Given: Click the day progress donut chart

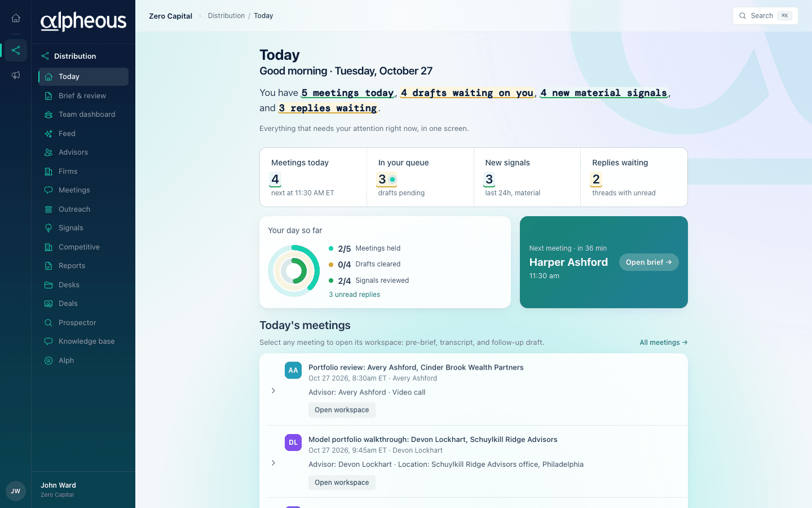Looking at the screenshot, I should click(294, 271).
